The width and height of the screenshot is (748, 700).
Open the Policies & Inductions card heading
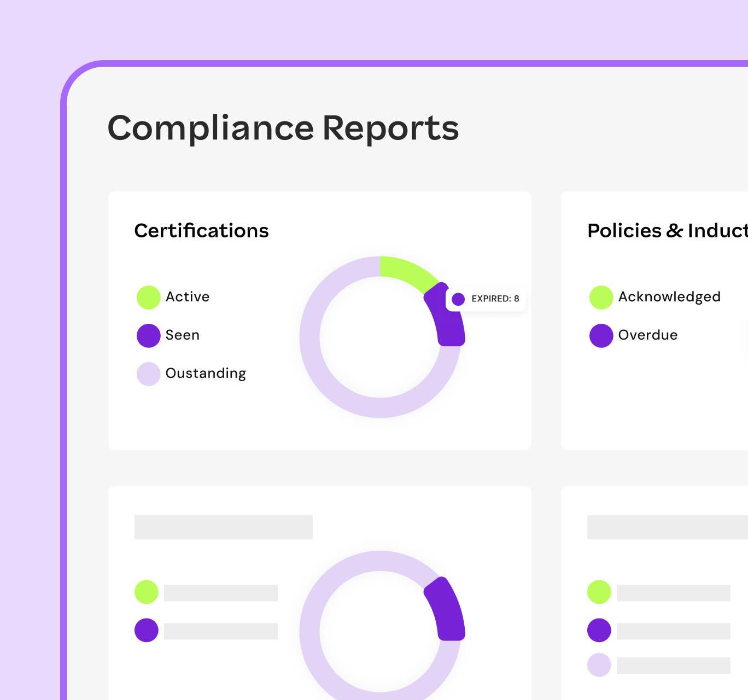(x=667, y=231)
